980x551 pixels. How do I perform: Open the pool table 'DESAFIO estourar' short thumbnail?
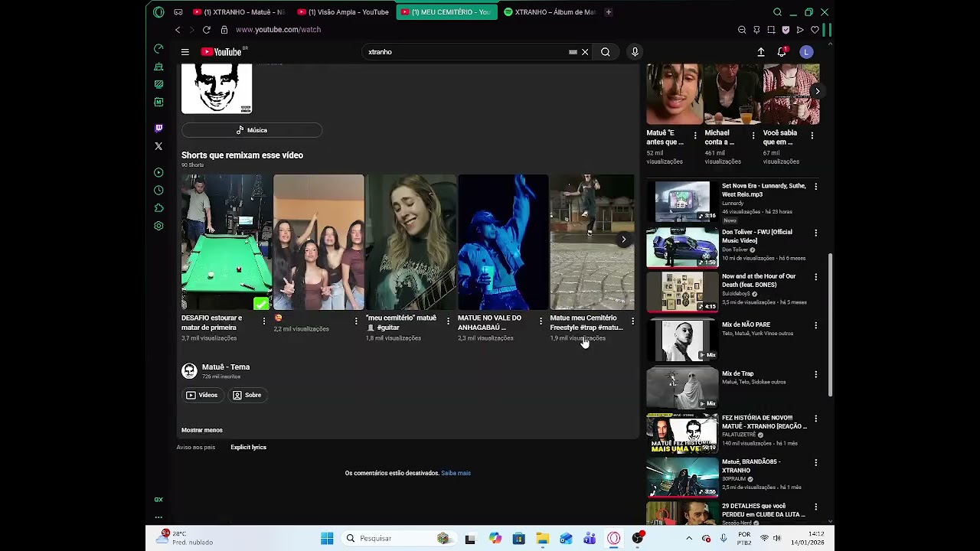[226, 242]
